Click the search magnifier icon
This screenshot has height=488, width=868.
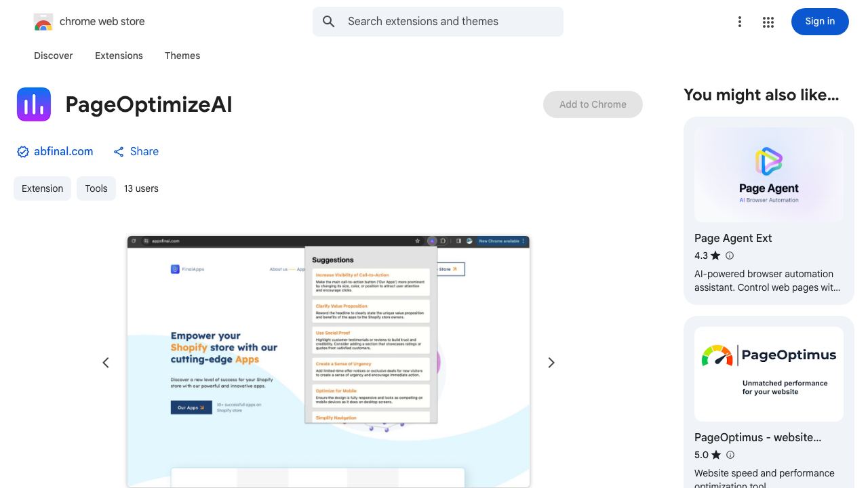tap(329, 22)
